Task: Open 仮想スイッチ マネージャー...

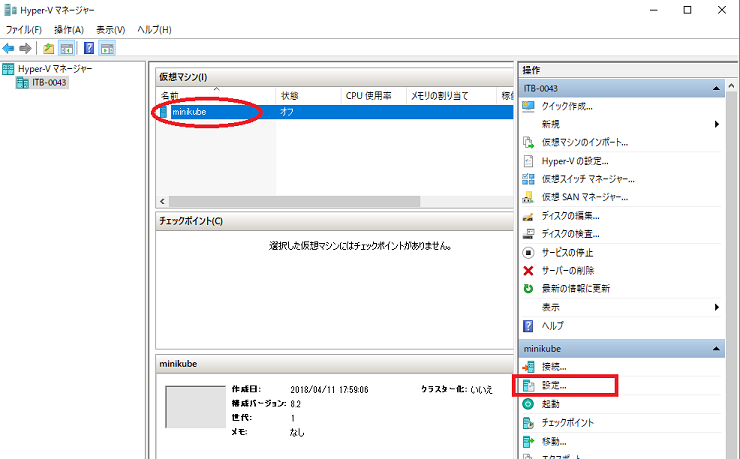Action: tap(588, 179)
